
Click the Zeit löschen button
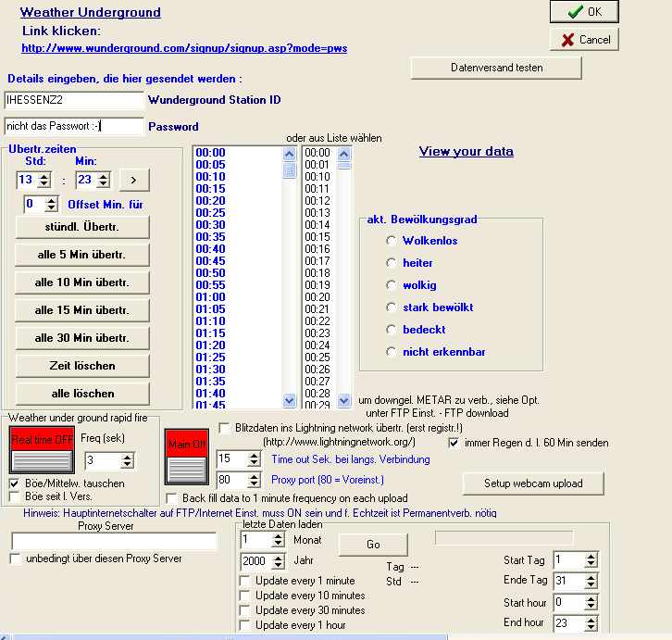[82, 366]
